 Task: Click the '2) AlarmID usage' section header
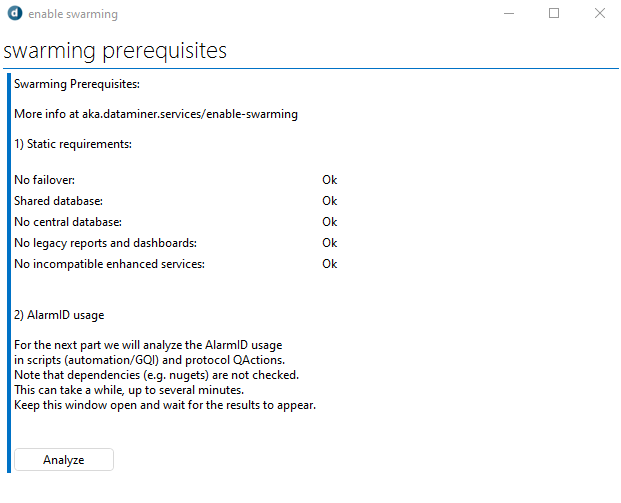point(59,315)
